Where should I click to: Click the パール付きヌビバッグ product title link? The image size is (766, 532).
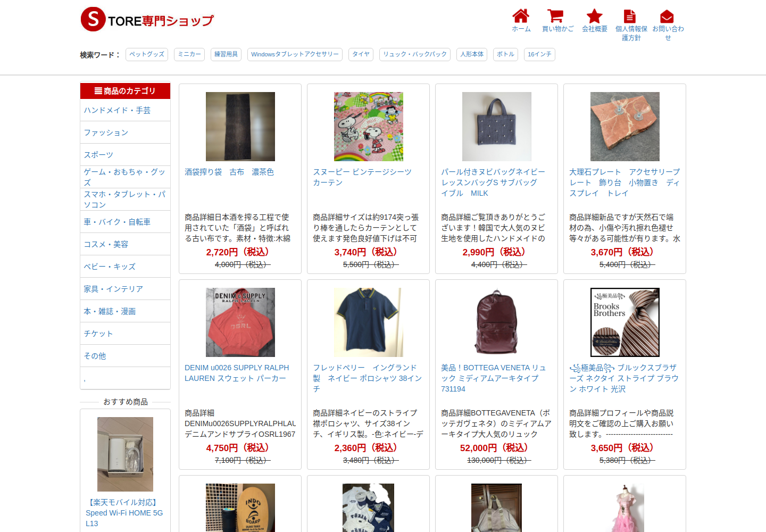(493, 182)
